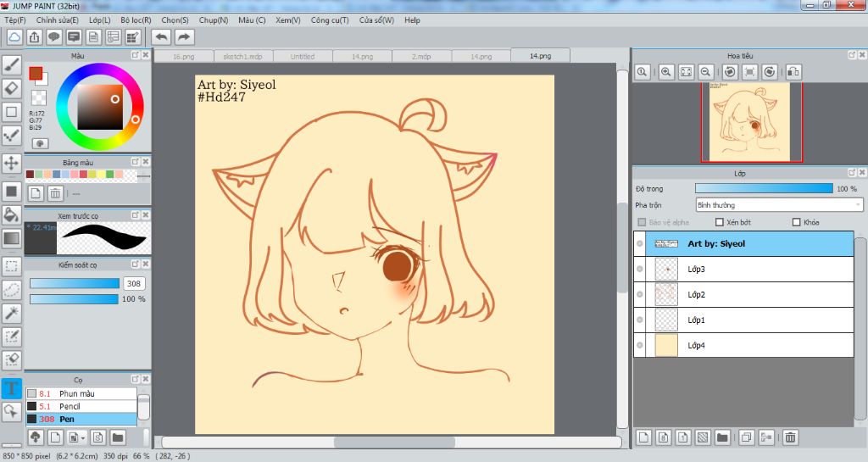Adjust the brush size slider
This screenshot has width=868, height=462.
(x=75, y=283)
